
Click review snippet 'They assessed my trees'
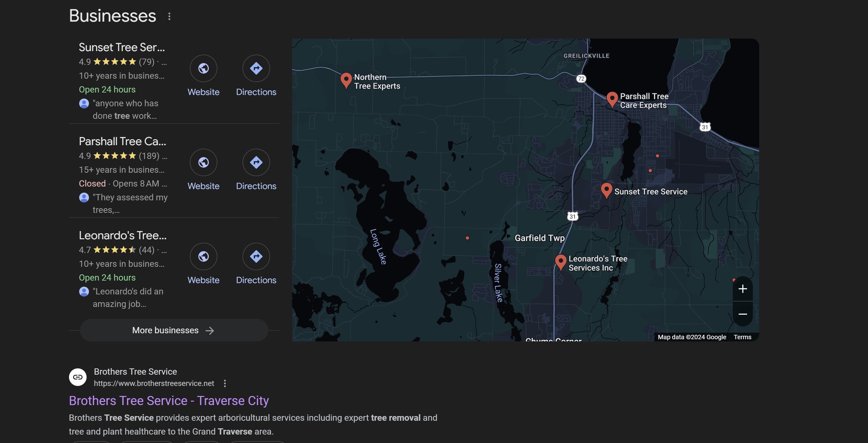(x=130, y=203)
